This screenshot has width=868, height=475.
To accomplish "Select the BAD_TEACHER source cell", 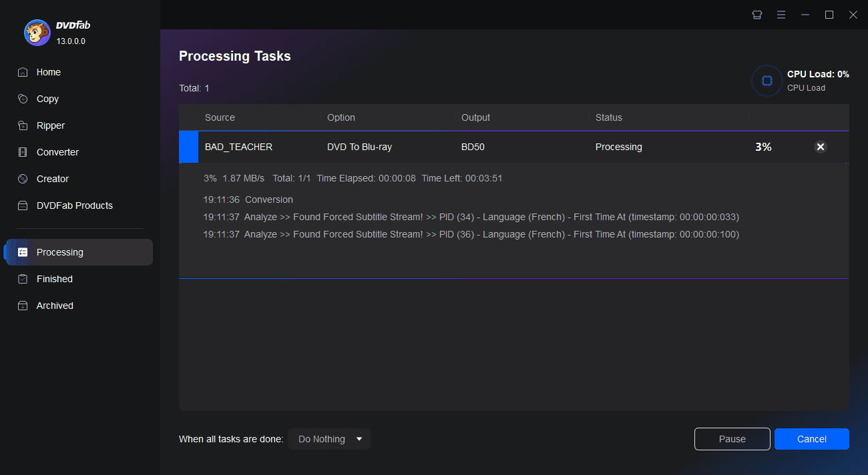I will [238, 147].
